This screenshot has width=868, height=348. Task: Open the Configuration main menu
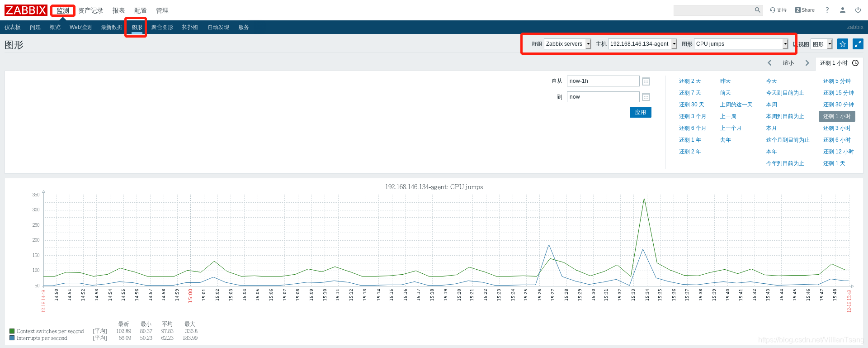tap(140, 10)
